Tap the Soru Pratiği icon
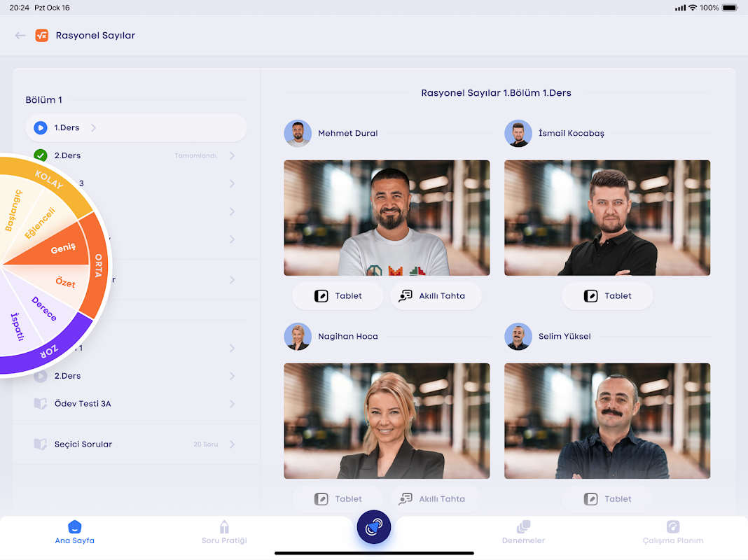 (224, 526)
